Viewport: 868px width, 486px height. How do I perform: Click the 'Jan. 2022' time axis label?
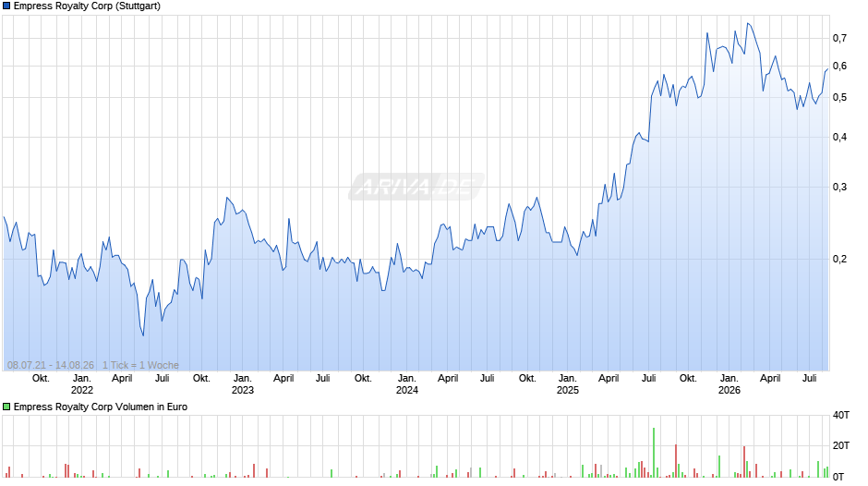(x=82, y=384)
